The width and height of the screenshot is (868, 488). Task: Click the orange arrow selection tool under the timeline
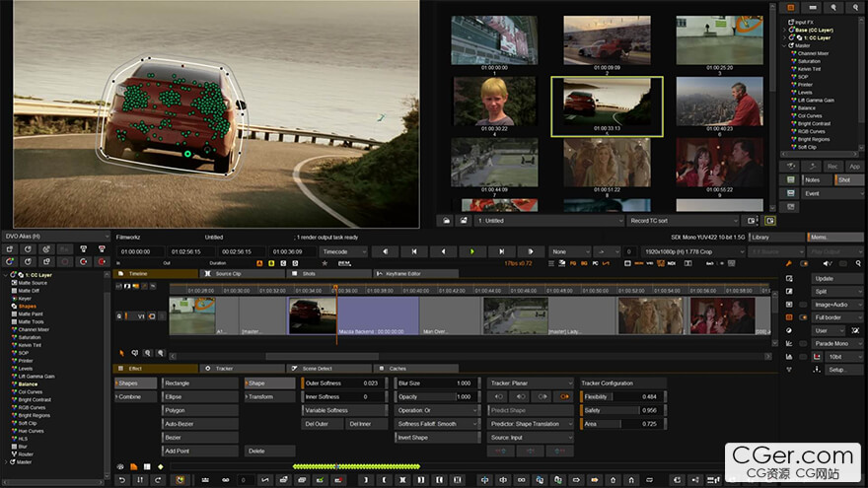tap(121, 353)
